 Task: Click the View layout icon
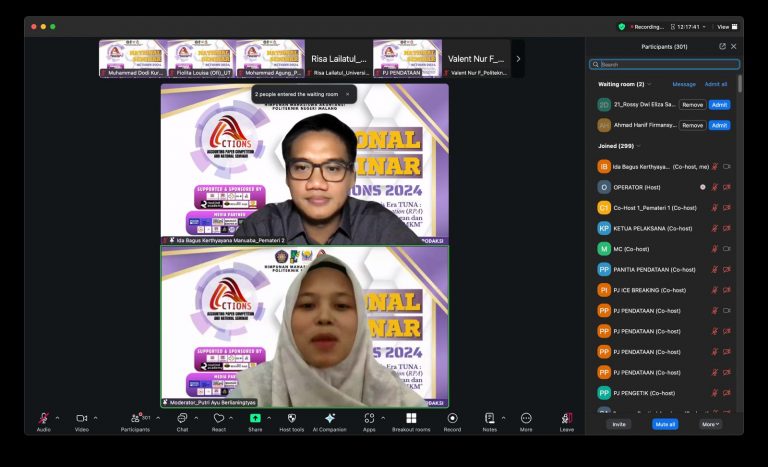point(734,27)
